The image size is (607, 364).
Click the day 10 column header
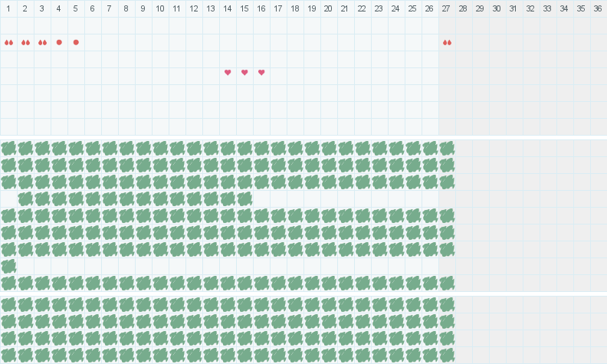(x=159, y=8)
